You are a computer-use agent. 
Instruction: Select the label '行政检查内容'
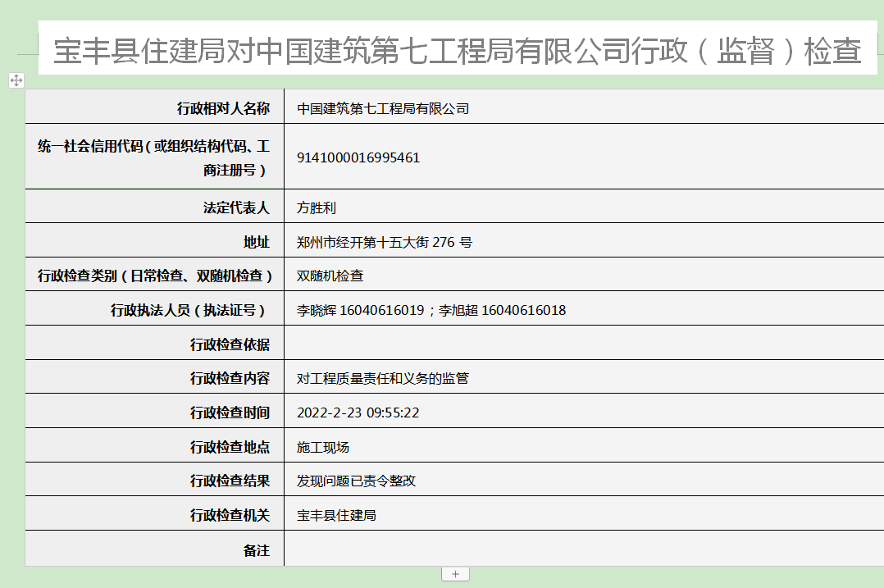[x=230, y=378]
